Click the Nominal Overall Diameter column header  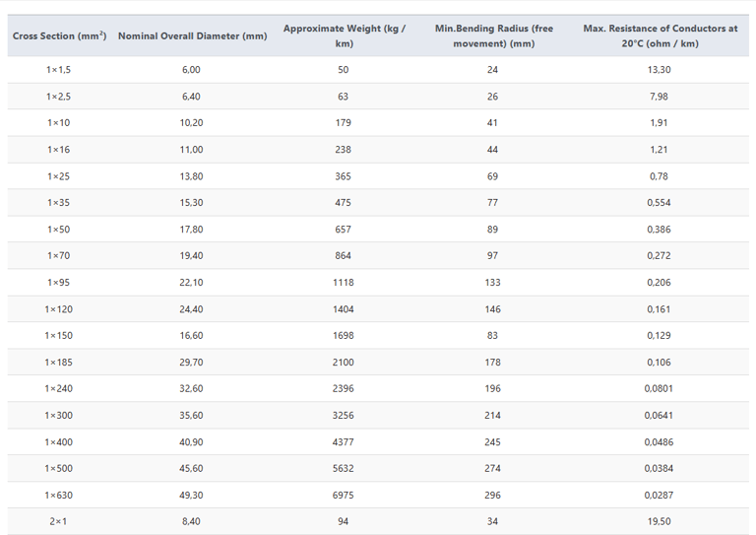tap(192, 36)
